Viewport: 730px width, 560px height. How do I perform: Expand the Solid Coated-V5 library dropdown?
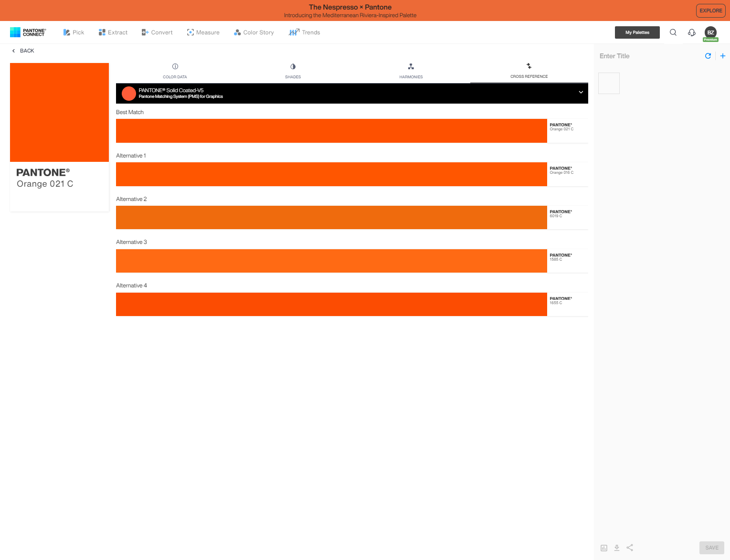(x=581, y=93)
